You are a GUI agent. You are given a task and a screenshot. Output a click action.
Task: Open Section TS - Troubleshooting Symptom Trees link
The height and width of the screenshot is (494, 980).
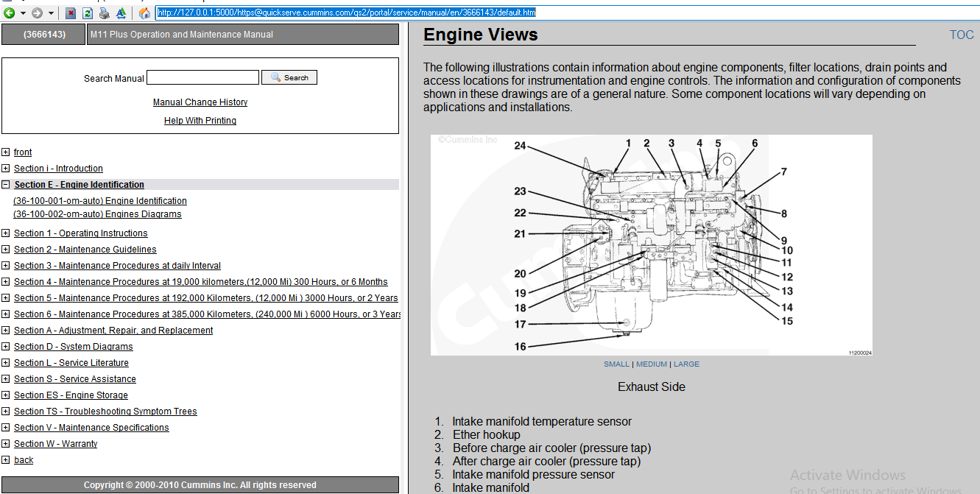(105, 412)
